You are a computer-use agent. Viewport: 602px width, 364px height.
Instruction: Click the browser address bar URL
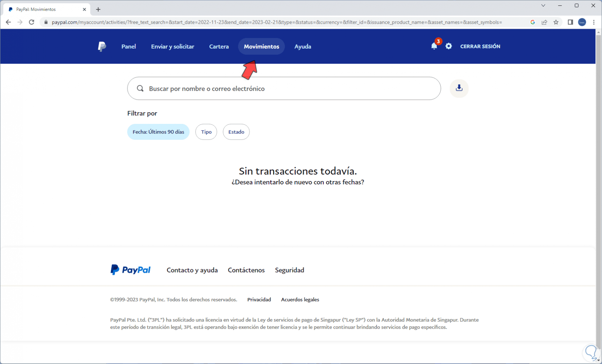click(x=277, y=22)
